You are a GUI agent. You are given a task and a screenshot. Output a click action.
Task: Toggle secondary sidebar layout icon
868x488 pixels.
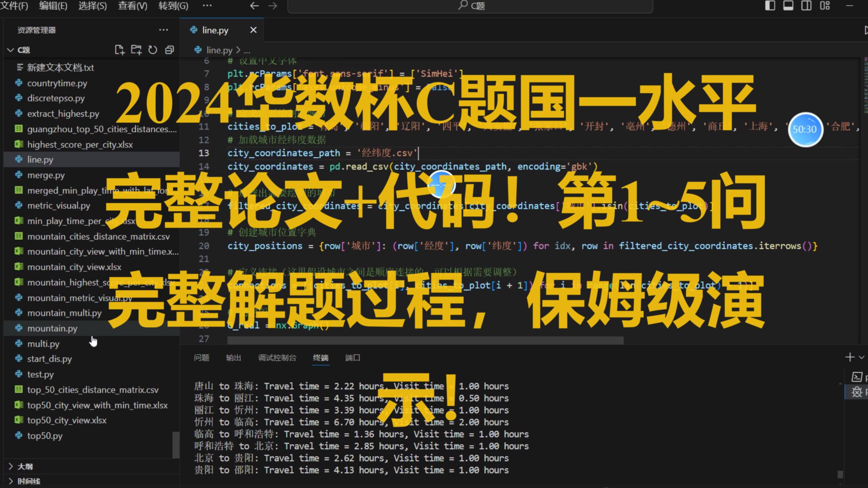(806, 6)
